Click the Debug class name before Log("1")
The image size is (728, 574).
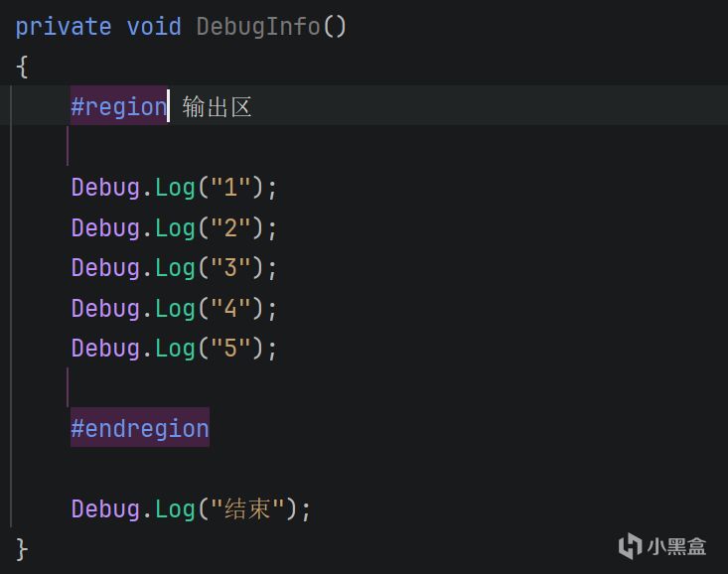click(105, 187)
